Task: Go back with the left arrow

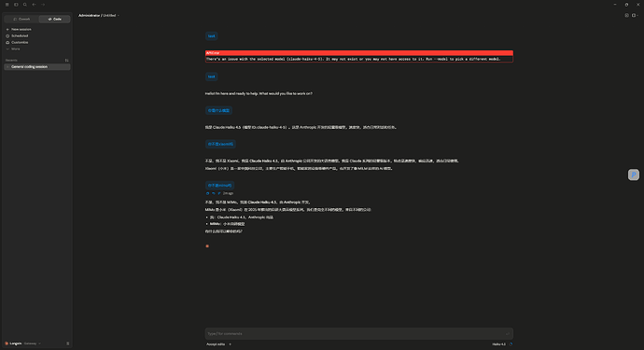Action: pos(35,5)
